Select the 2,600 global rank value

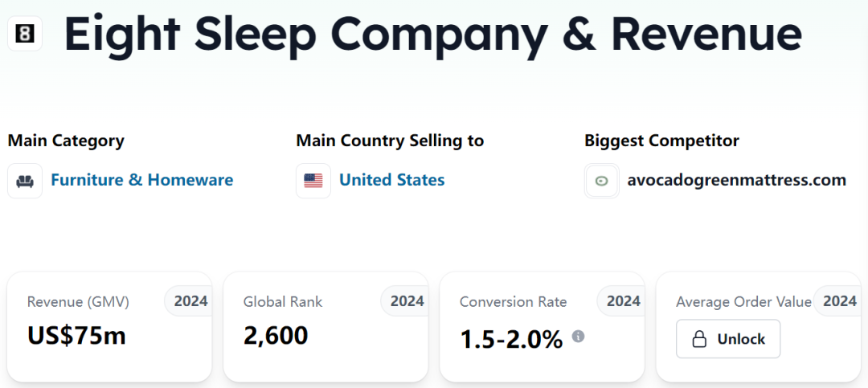coord(276,335)
